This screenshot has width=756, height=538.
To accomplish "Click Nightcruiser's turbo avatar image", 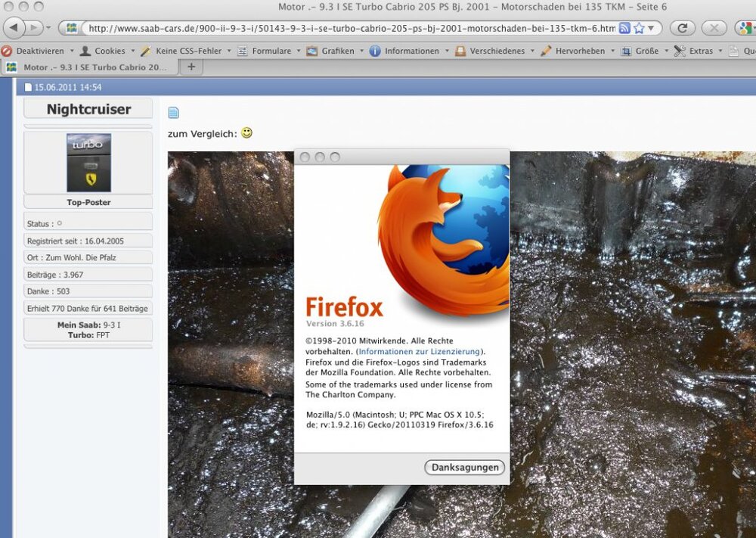I will 88,163.
